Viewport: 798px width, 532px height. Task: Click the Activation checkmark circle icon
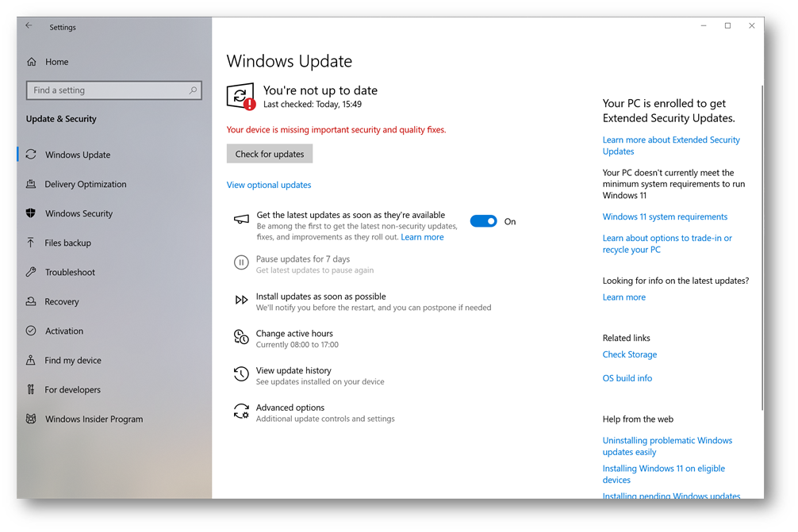click(31, 331)
